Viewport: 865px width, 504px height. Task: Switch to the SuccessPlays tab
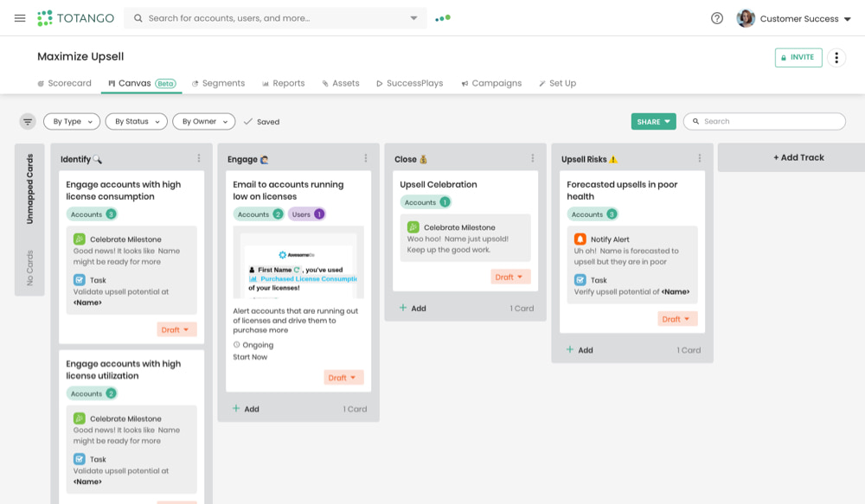[x=410, y=83]
